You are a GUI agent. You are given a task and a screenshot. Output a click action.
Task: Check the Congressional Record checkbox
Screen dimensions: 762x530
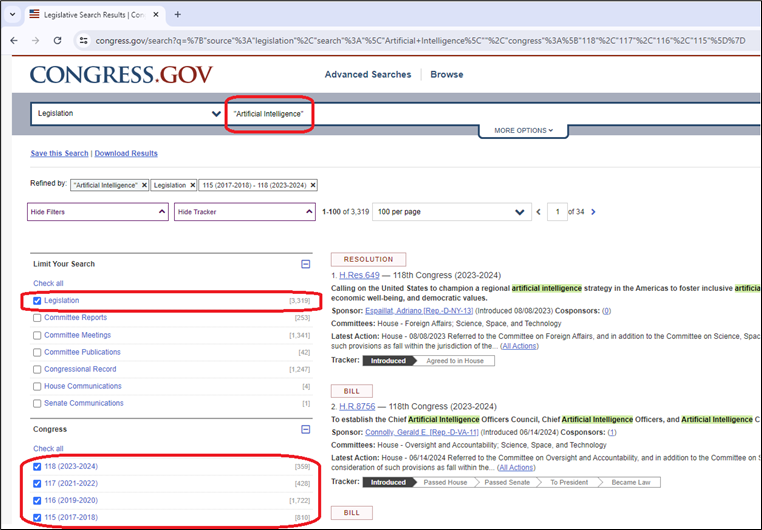click(x=37, y=369)
